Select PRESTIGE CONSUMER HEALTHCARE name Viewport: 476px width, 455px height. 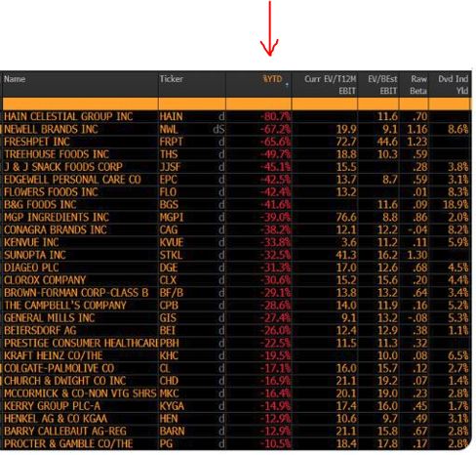(x=81, y=343)
